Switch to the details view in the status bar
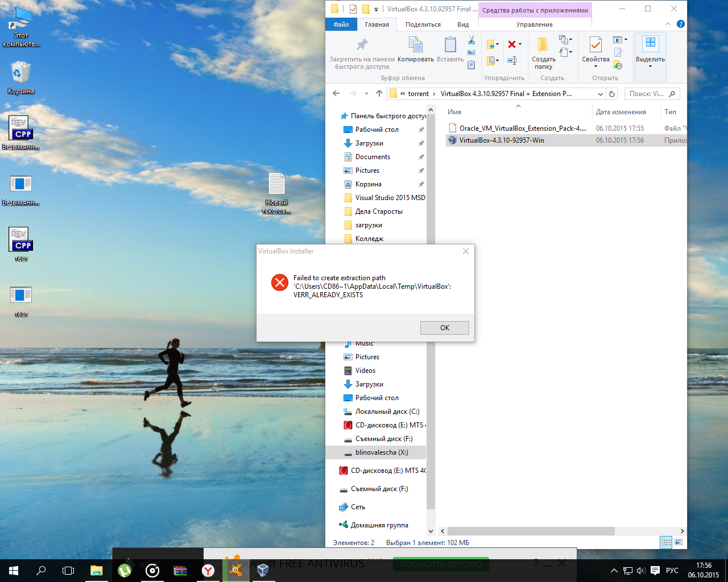The image size is (728, 582). (666, 542)
